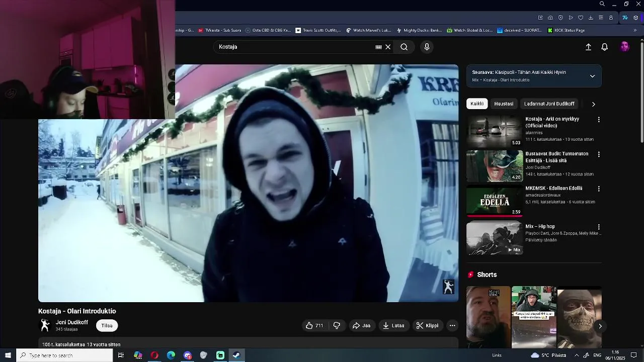The image size is (644, 362).
Task: Open the middle Shorts video with cap guy
Action: pyautogui.click(x=534, y=318)
